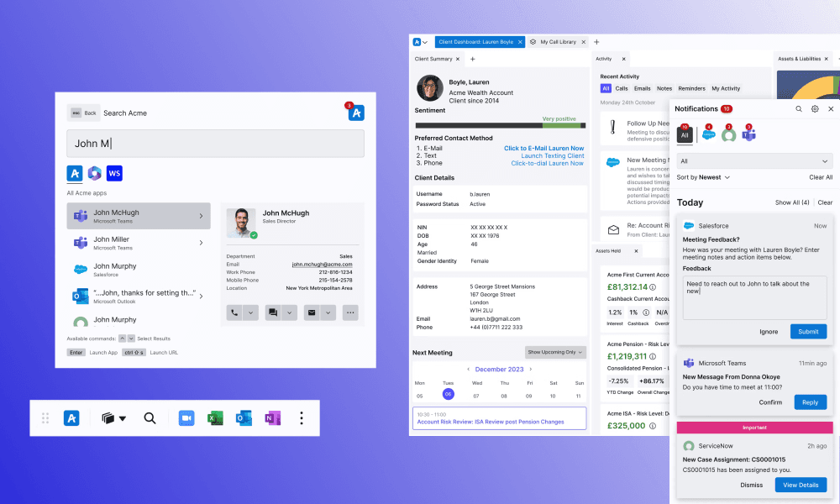Image resolution: width=840 pixels, height=504 pixels.
Task: Click to E-Mail Lauren Now link
Action: point(543,149)
